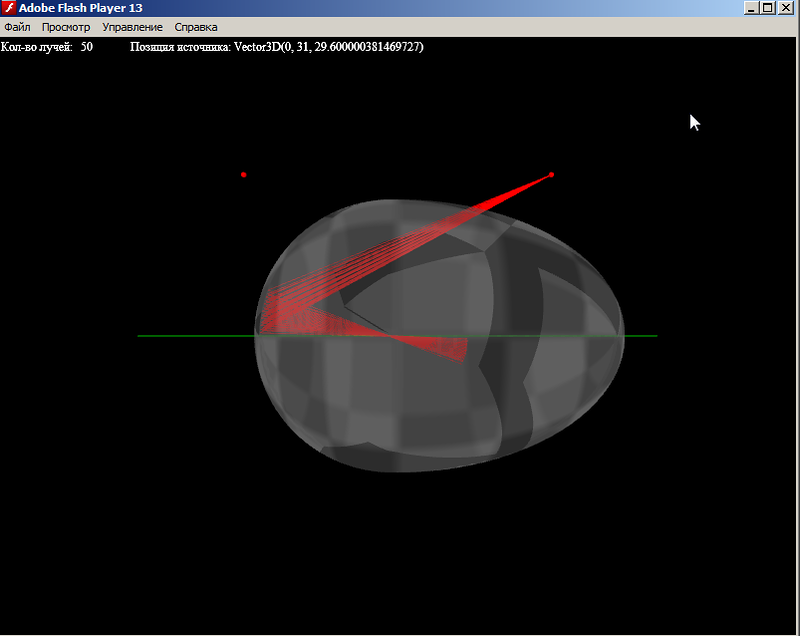Viewport: 800px width, 636px height.
Task: Open the Управление menu
Action: pyautogui.click(x=132, y=27)
